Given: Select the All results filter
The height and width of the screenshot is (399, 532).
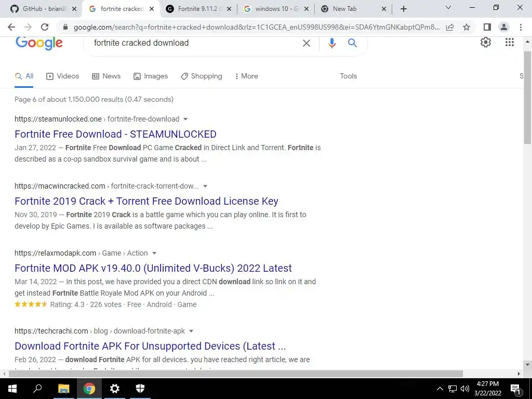Looking at the screenshot, I should (x=24, y=76).
